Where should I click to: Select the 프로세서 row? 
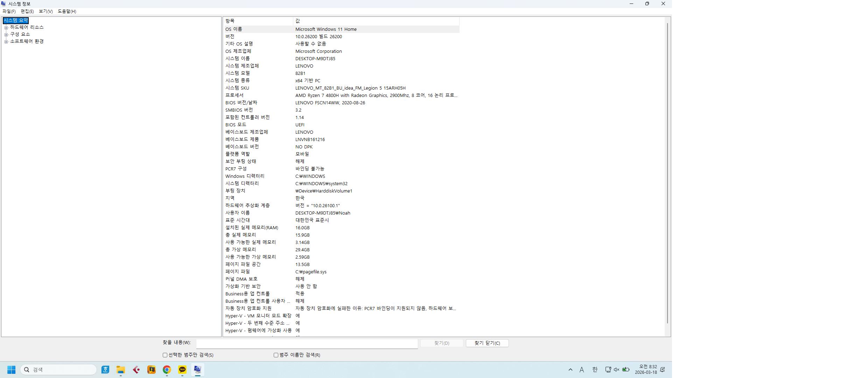[342, 95]
